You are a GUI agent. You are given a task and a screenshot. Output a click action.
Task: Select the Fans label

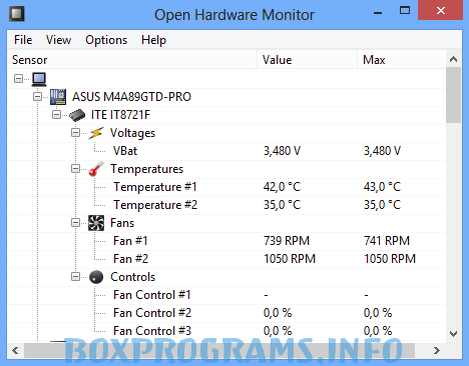[122, 223]
